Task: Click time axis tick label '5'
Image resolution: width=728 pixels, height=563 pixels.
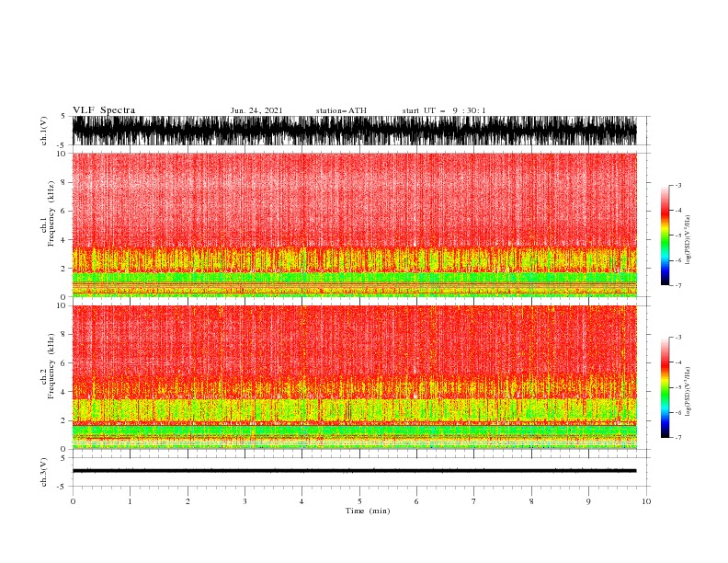Action: tap(359, 501)
